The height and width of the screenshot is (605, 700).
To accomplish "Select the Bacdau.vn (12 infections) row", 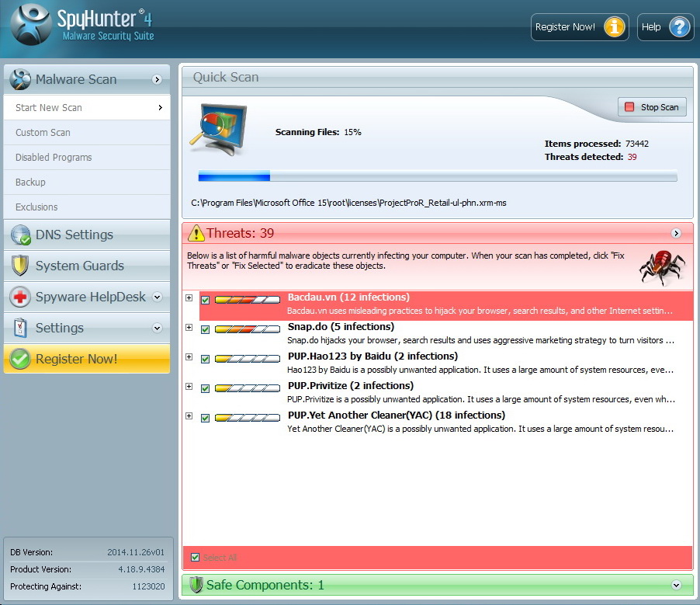I will coord(446,304).
